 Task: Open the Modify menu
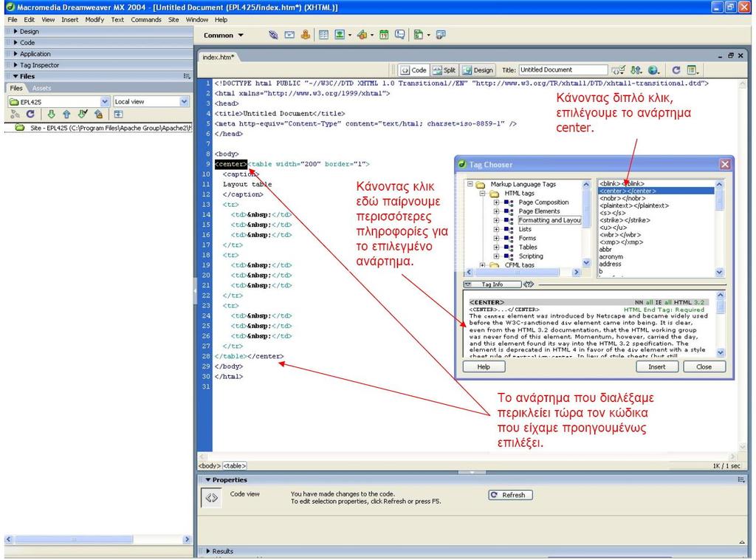(94, 20)
